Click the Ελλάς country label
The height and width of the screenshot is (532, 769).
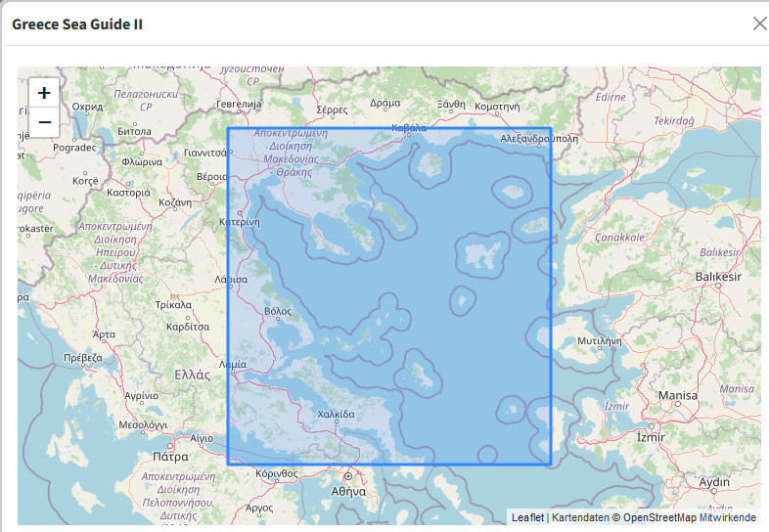pyautogui.click(x=192, y=375)
